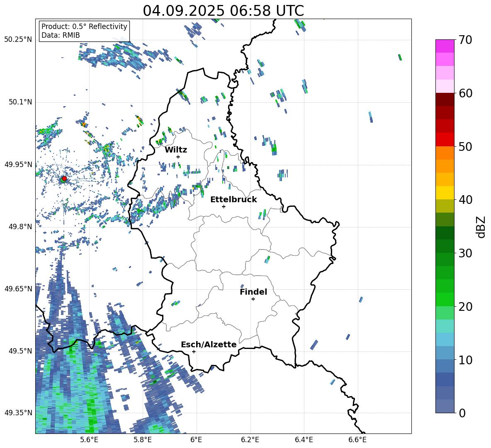This screenshot has width=491, height=448.
Task: Click the orange swatch just below 50
Action: tap(445, 153)
